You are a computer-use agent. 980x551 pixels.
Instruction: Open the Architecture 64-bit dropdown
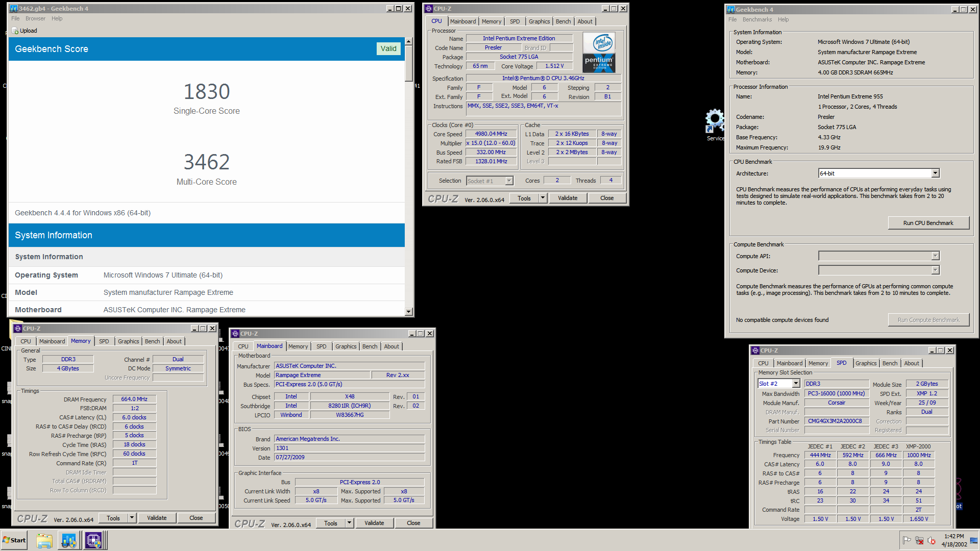(935, 173)
